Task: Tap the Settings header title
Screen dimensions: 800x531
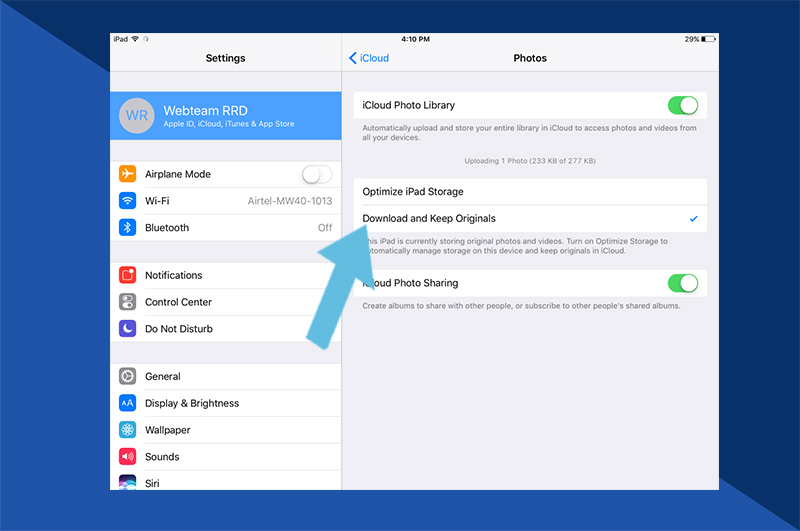Action: [x=226, y=58]
